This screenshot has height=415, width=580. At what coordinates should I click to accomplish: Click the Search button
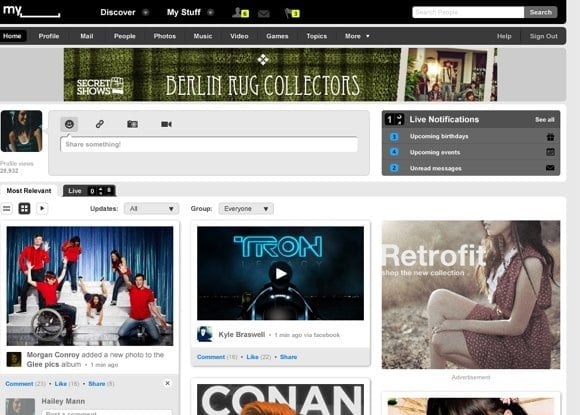pos(540,12)
